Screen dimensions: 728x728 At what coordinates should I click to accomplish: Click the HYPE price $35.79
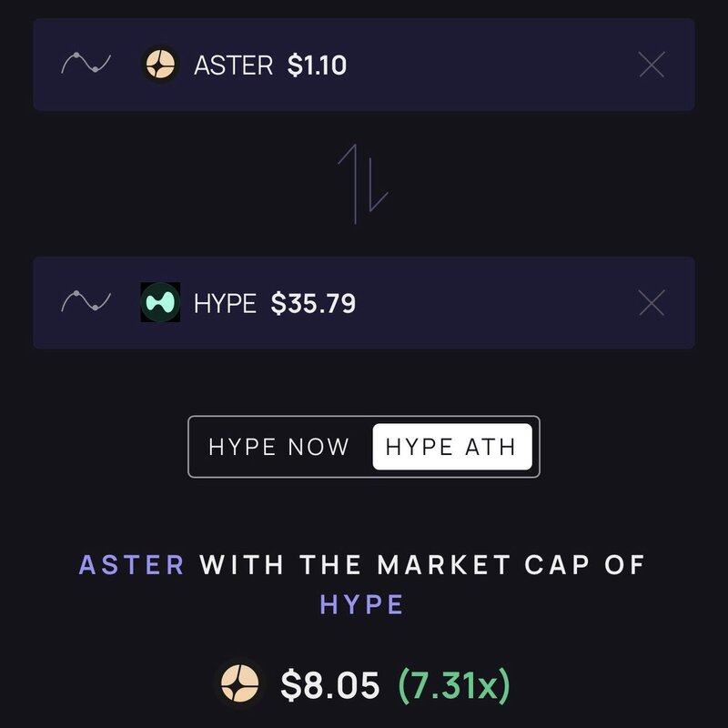click(x=313, y=303)
